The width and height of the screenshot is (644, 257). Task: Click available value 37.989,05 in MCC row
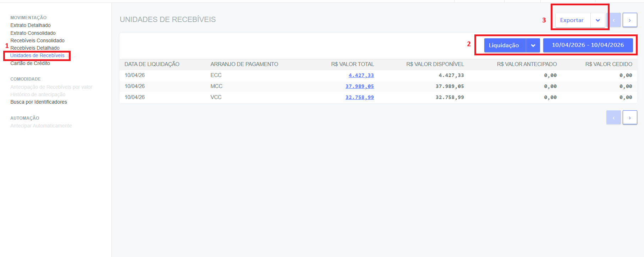click(450, 86)
